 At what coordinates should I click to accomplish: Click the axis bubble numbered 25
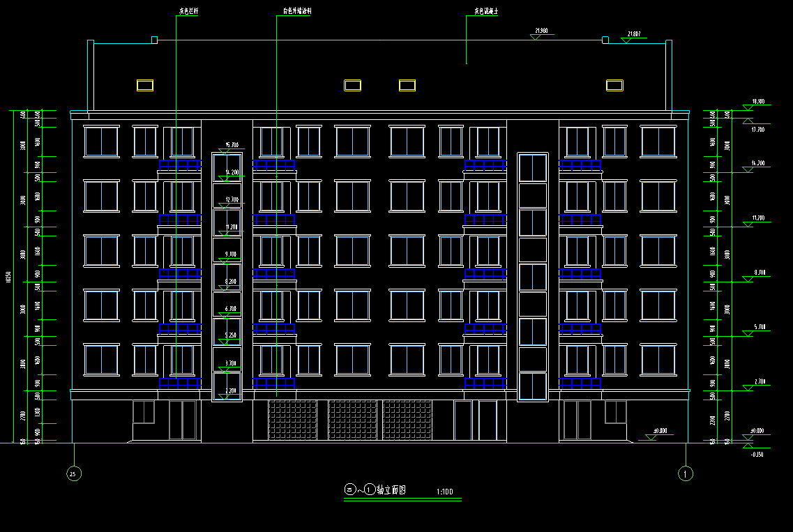point(73,473)
